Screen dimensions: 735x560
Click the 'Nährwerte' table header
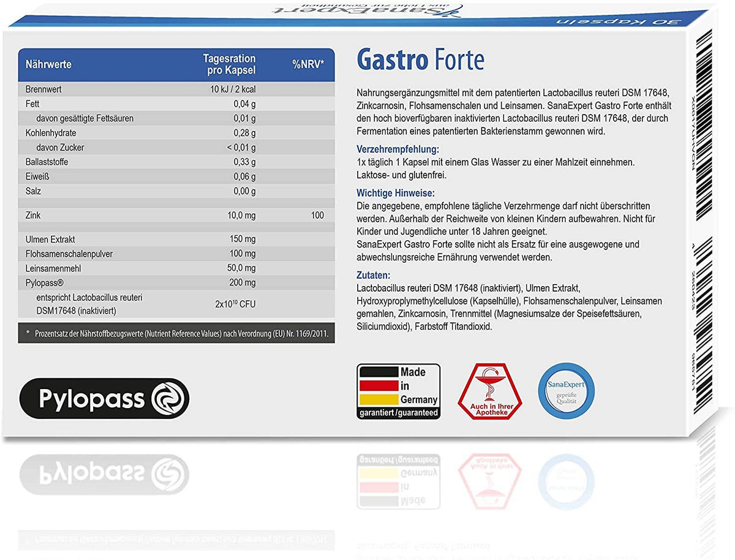point(48,64)
